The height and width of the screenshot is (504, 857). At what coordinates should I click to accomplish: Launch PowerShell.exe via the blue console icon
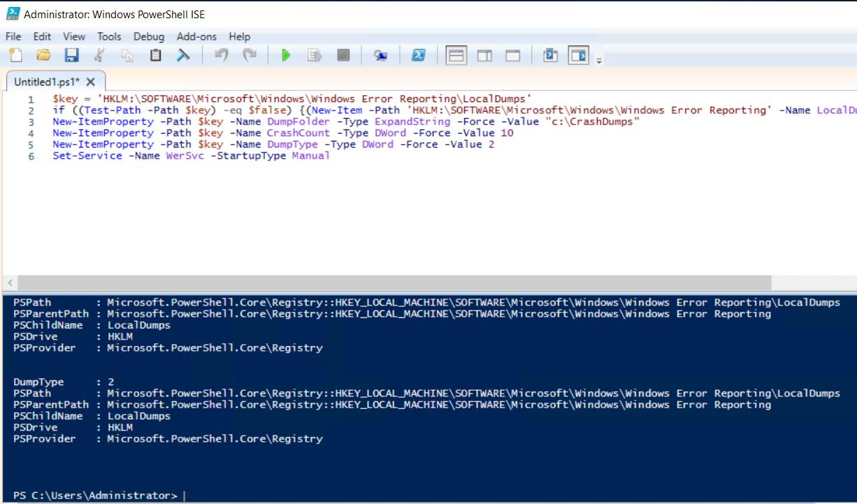click(418, 55)
